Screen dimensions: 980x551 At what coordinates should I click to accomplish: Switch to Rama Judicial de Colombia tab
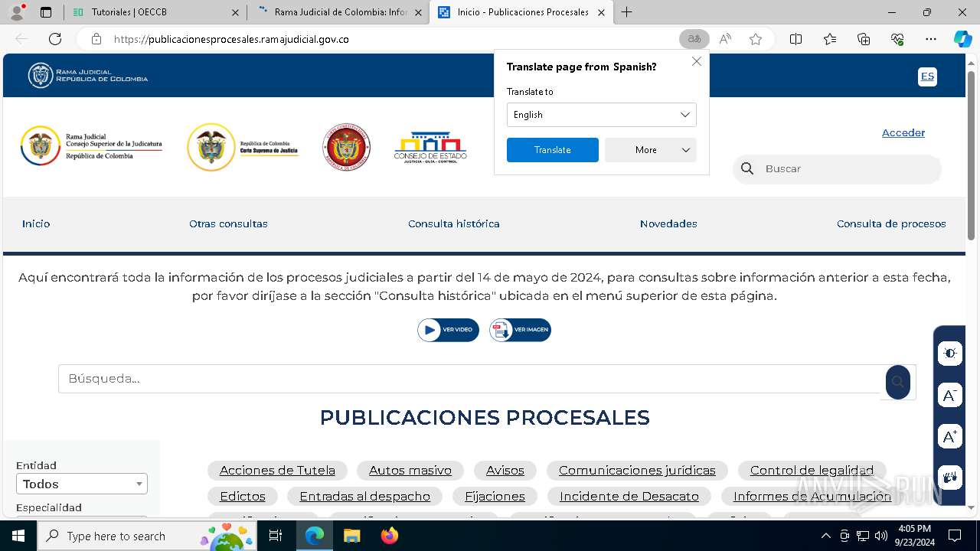point(337,12)
